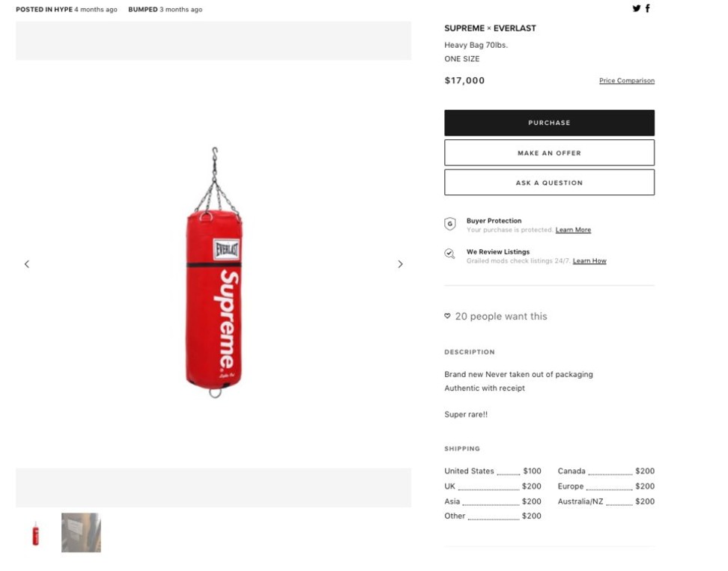Open the Price Comparison link

click(627, 80)
